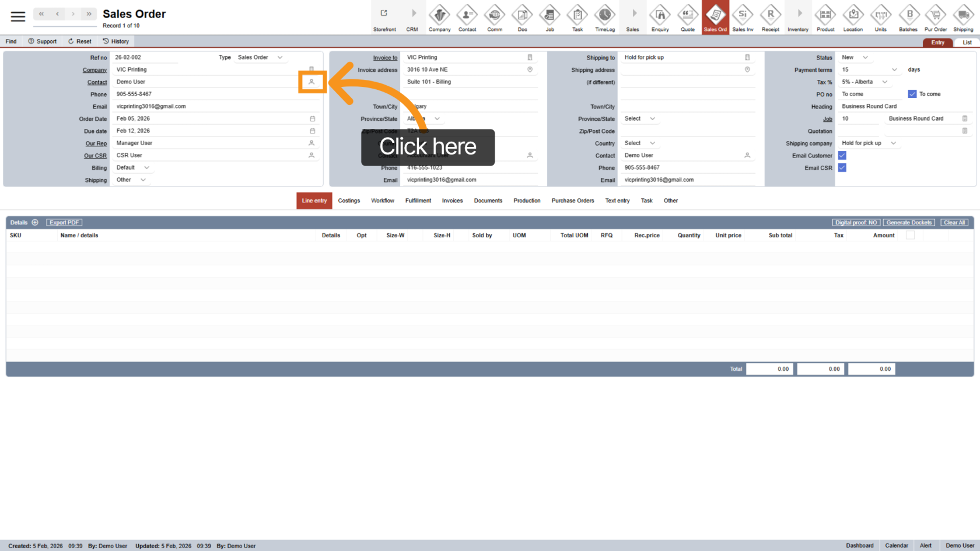Viewport: 980px width, 551px height.
Task: Open the Product module icon
Action: (825, 18)
